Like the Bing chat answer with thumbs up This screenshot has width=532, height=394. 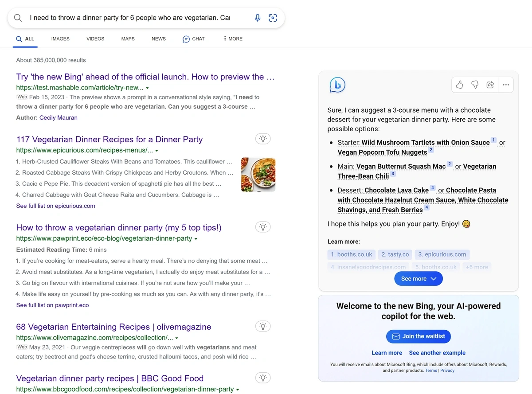tap(460, 85)
